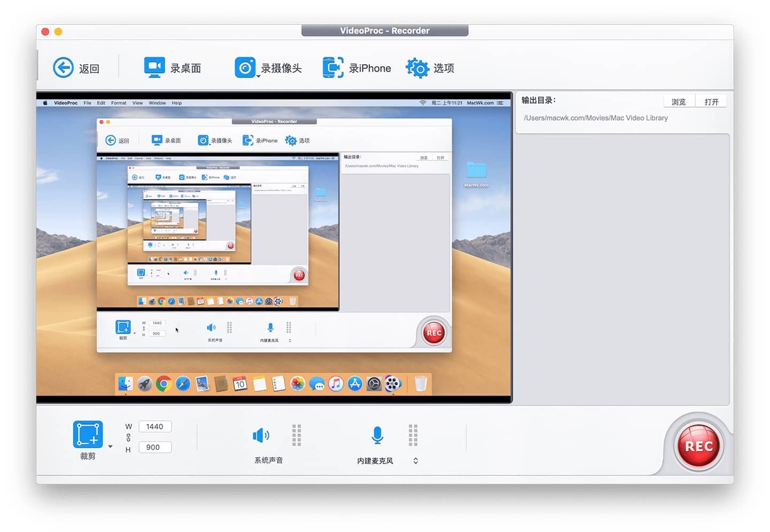Open Format menu in the previewed menu bar
770x532 pixels.
click(119, 103)
